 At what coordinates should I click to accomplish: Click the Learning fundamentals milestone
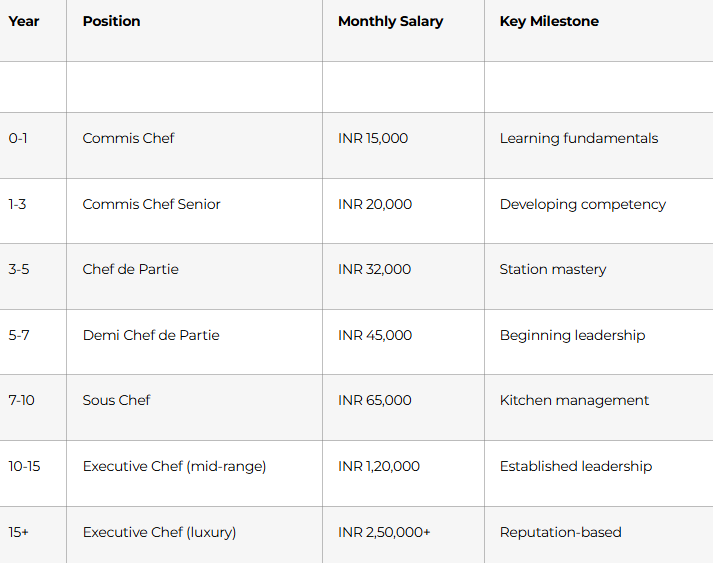pyautogui.click(x=579, y=138)
